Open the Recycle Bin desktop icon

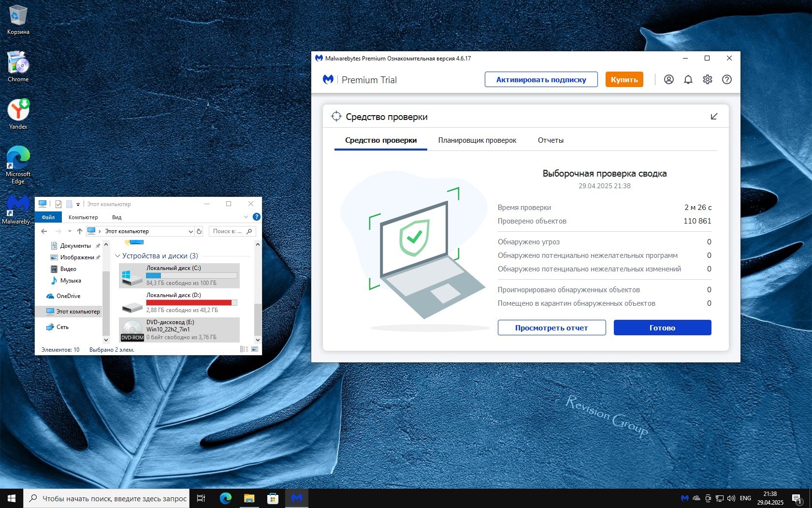(x=18, y=20)
